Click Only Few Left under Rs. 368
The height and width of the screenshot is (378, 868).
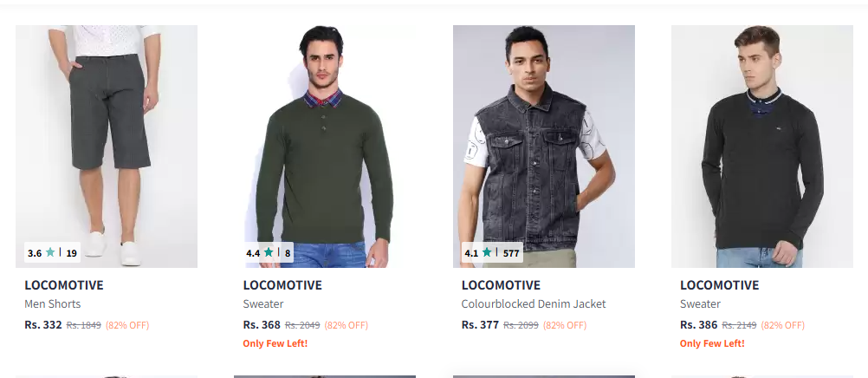pyautogui.click(x=275, y=343)
